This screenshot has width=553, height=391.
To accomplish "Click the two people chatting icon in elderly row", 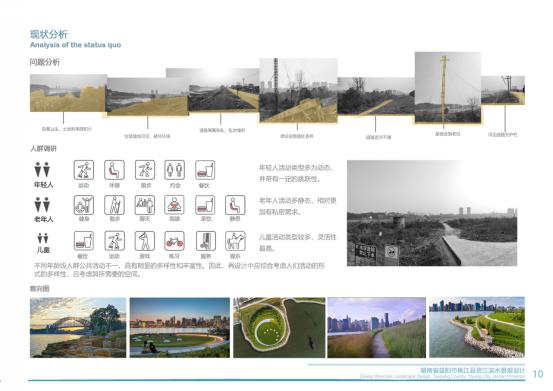I will point(145,205).
